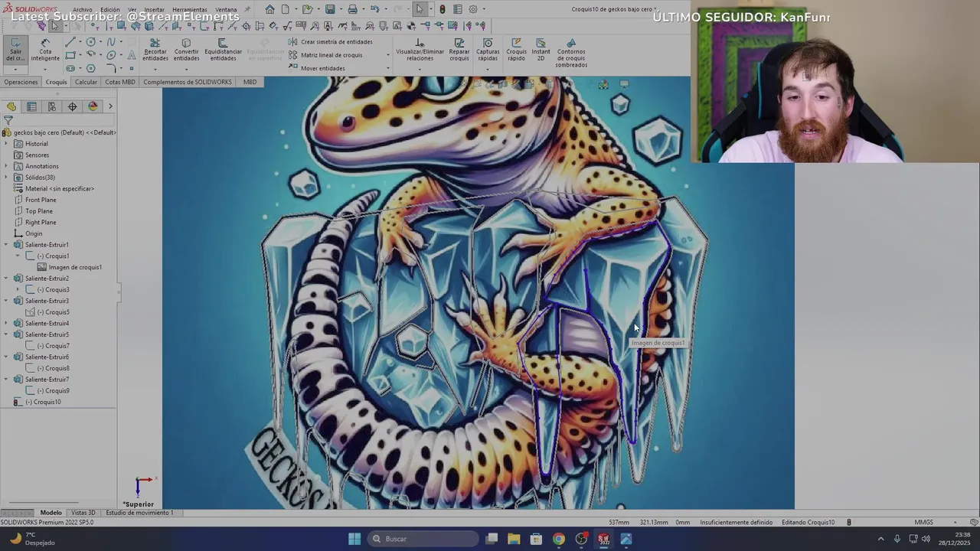Image resolution: width=980 pixels, height=551 pixels.
Task: Open the Herramientas menu
Action: coord(189,10)
